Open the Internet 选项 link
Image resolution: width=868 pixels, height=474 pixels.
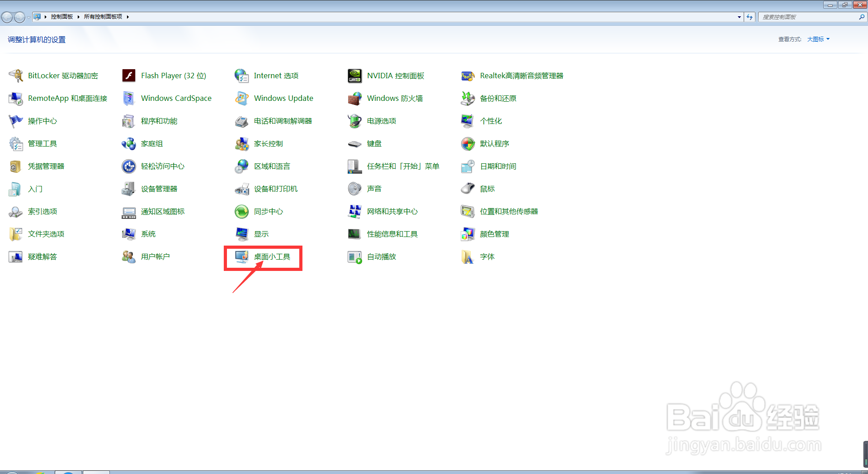pyautogui.click(x=276, y=76)
